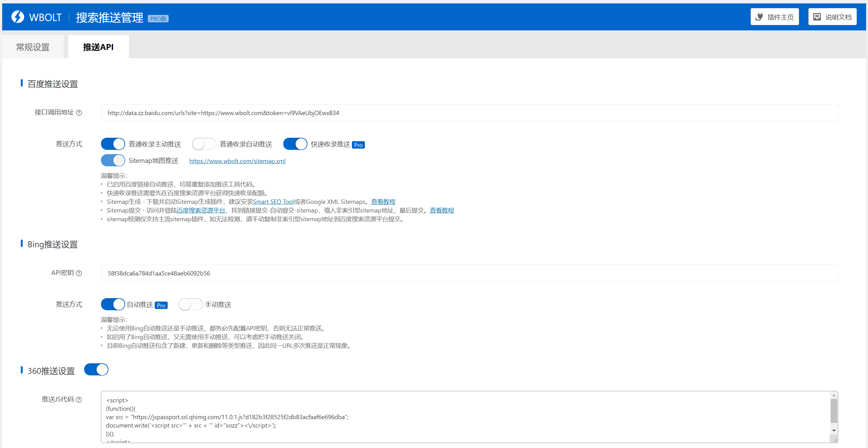Click the plug icon on 插件主页

[759, 17]
